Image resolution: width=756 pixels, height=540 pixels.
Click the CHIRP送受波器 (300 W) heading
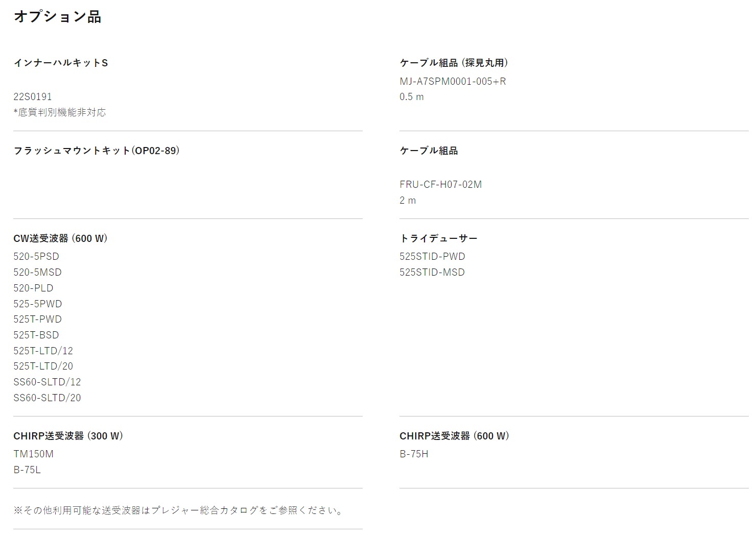click(x=68, y=436)
